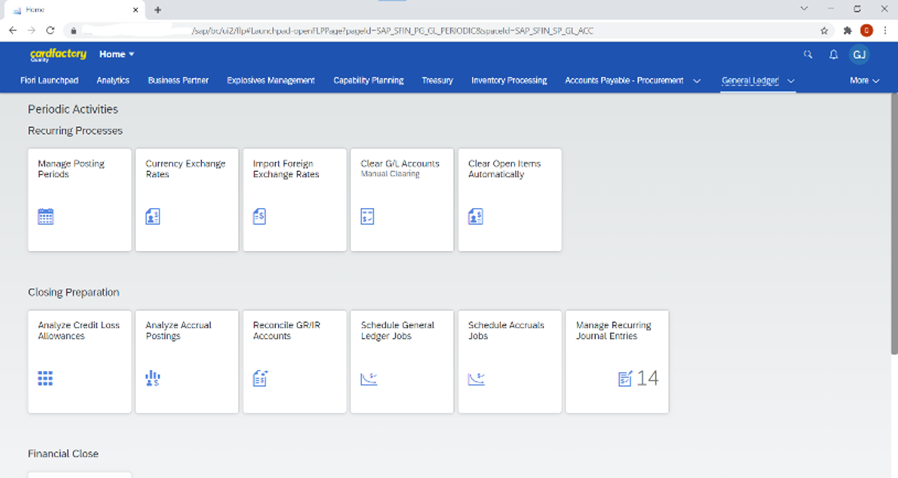The image size is (898, 478).
Task: Open the Manage Posting Periods calendar icon
Action: tap(46, 216)
